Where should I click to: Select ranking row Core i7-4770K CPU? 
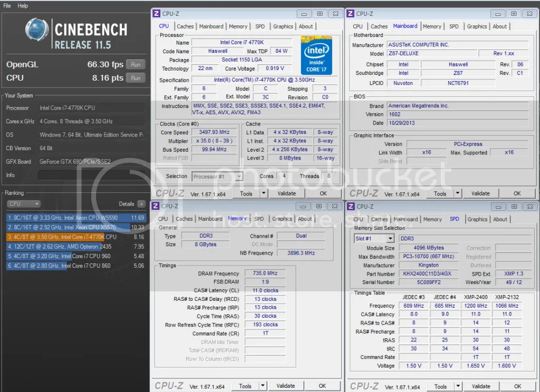click(76, 237)
